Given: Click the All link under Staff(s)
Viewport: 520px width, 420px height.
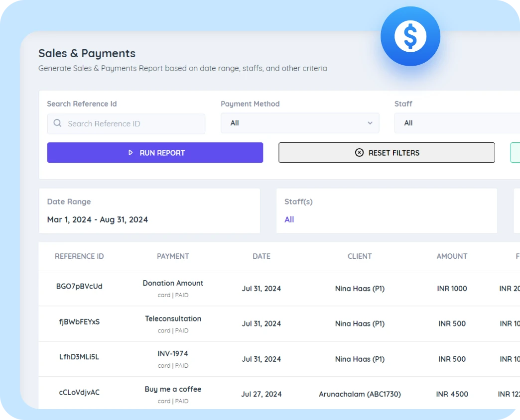Looking at the screenshot, I should coord(289,219).
